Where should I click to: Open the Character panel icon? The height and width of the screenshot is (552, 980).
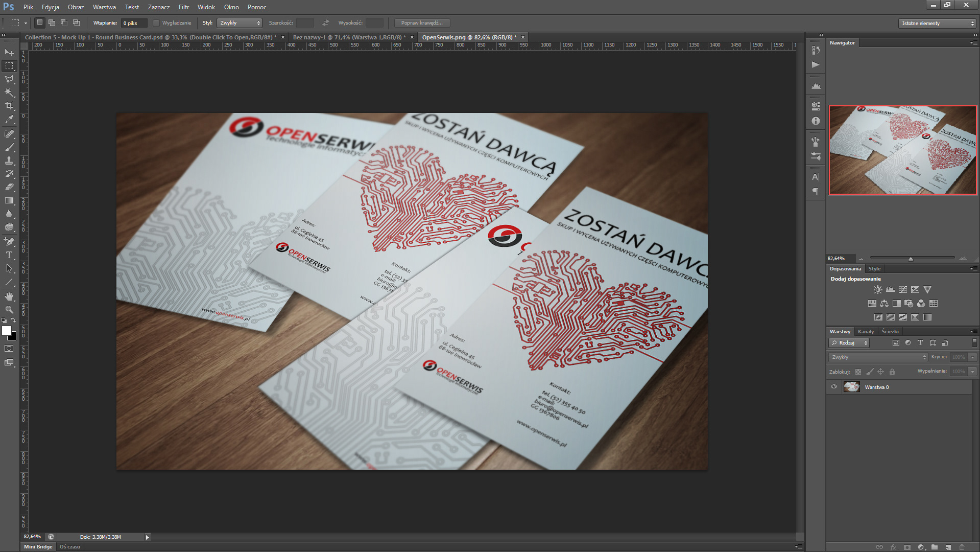[x=816, y=177]
